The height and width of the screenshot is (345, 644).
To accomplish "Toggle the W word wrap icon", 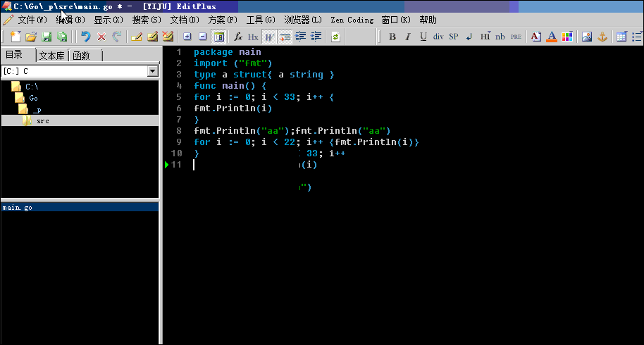I will click(269, 37).
